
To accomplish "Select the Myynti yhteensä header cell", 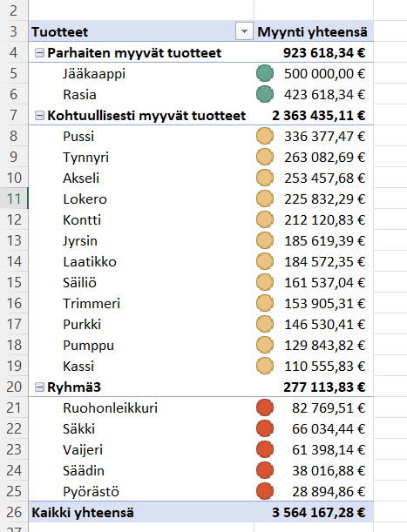I will pos(314,31).
